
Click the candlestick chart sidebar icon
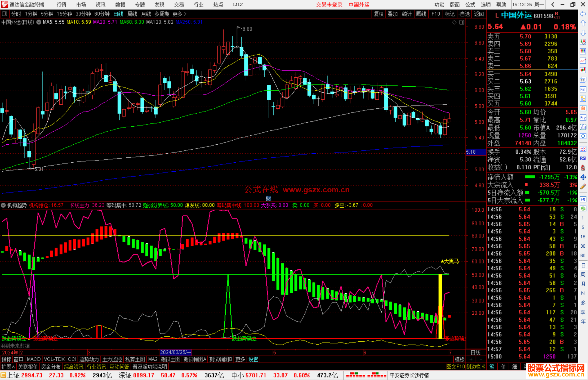(583, 70)
